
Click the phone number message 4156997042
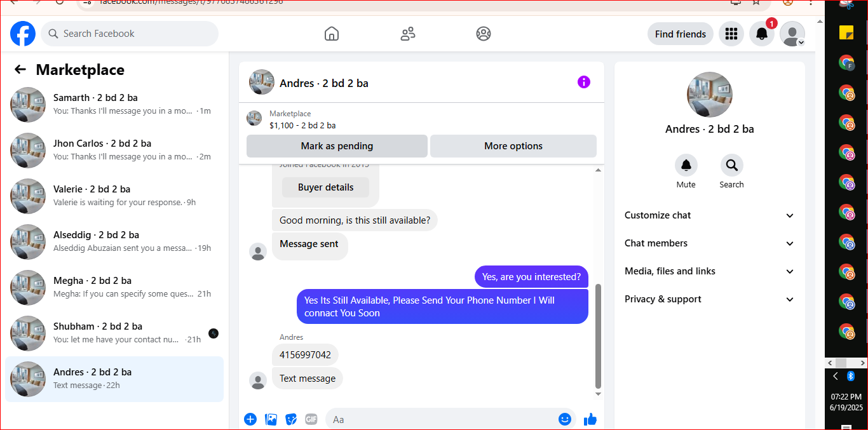click(x=305, y=355)
